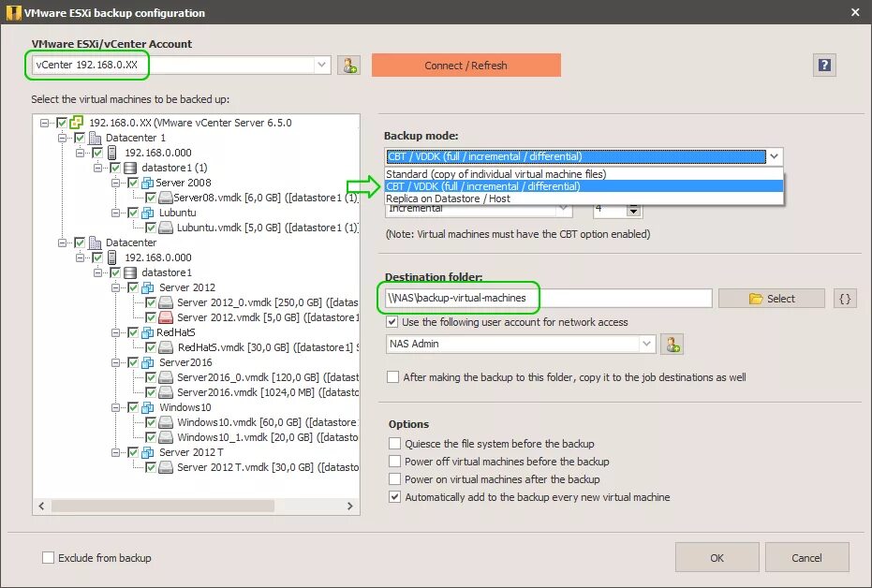Check the Exclude from backup option

[49, 557]
